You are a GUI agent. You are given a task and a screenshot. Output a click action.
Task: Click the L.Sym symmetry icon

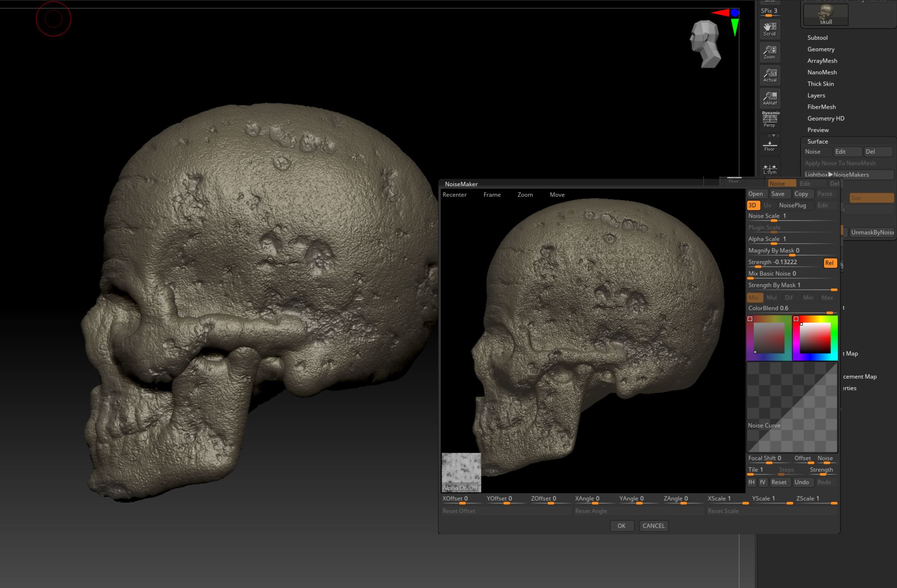(x=769, y=169)
